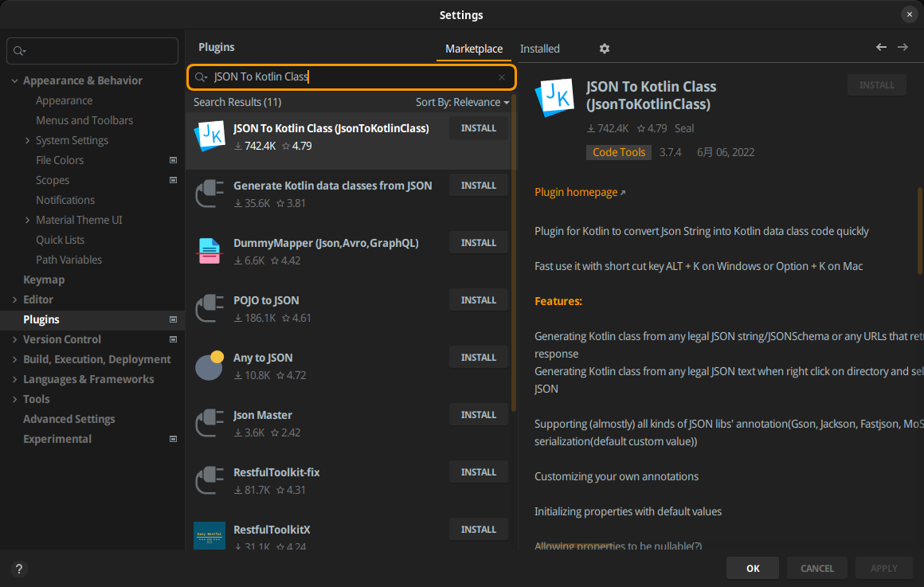Install the POJO to JSON plugin

coord(478,300)
